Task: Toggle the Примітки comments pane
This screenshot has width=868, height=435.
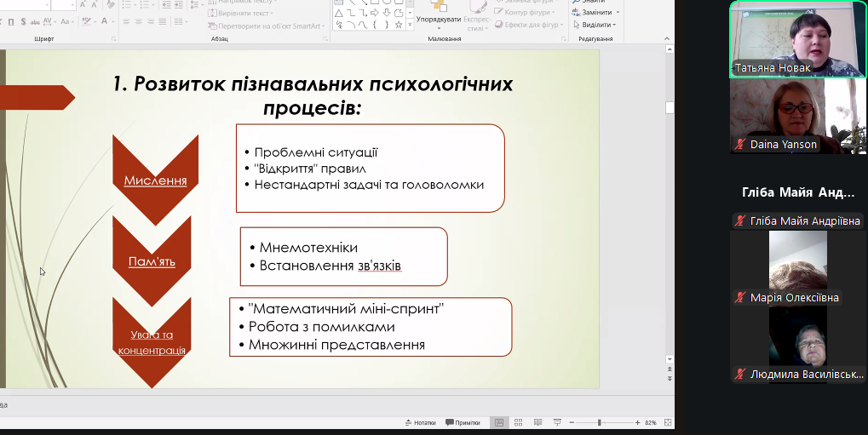Action: [x=463, y=422]
